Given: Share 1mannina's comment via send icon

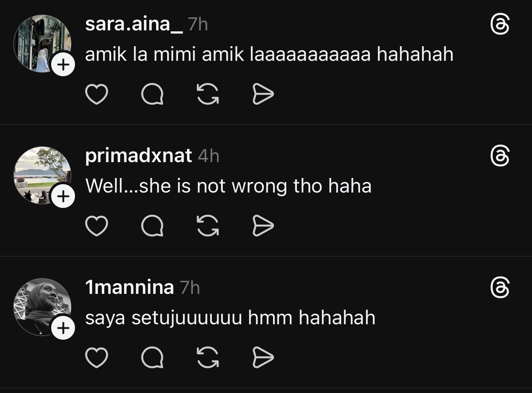Looking at the screenshot, I should 263,357.
